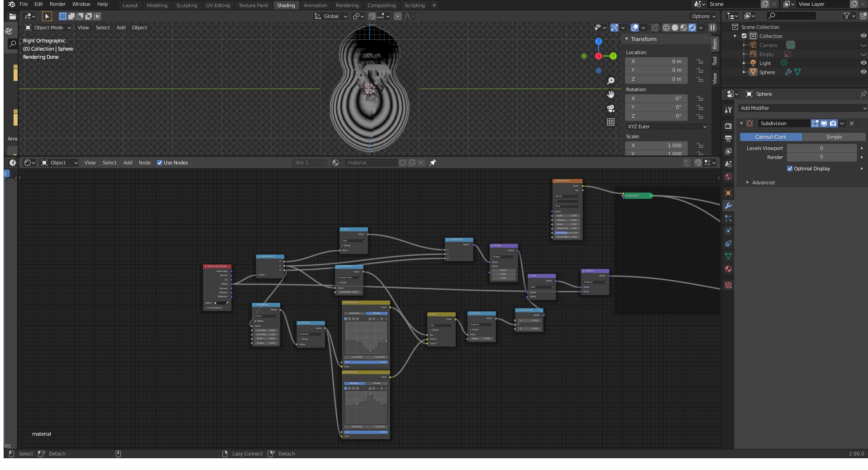This screenshot has height=470, width=868.
Task: Open the Material properties tab icon
Action: [728, 269]
